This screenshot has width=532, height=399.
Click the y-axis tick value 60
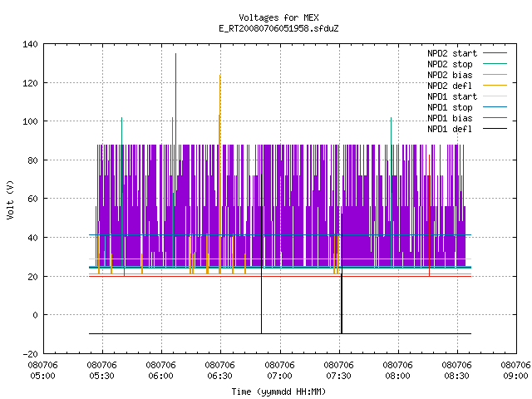click(32, 199)
